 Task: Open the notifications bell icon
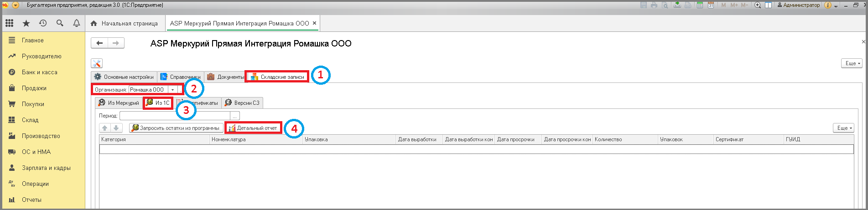(x=77, y=23)
